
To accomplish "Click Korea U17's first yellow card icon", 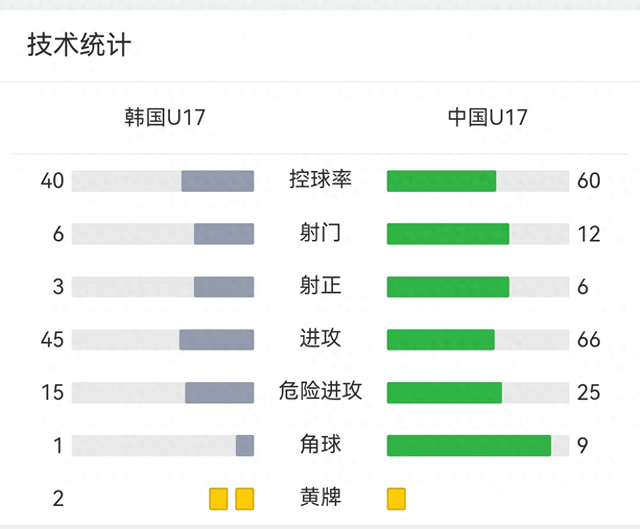I will [x=218, y=499].
